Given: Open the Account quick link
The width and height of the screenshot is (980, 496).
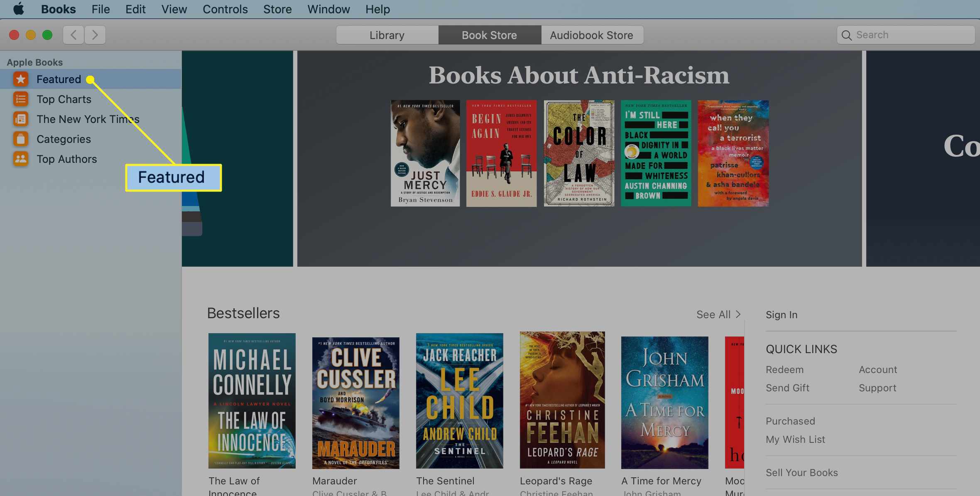Looking at the screenshot, I should click(x=878, y=369).
